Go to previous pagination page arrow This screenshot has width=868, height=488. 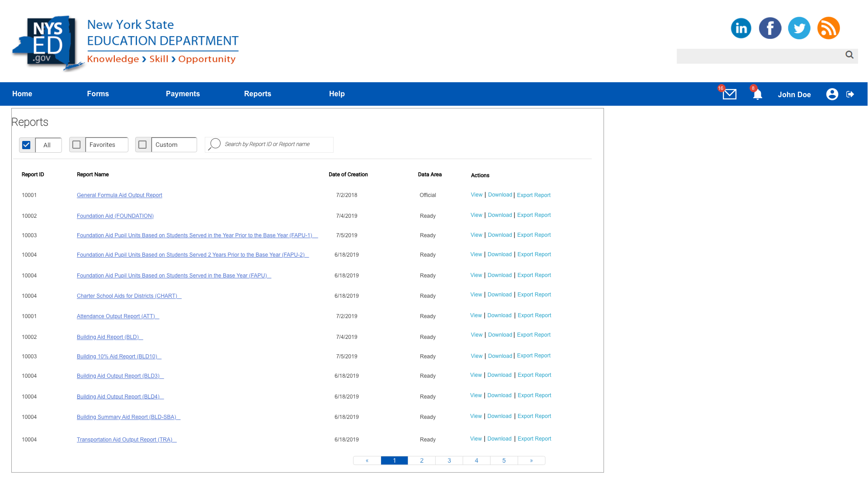point(367,460)
